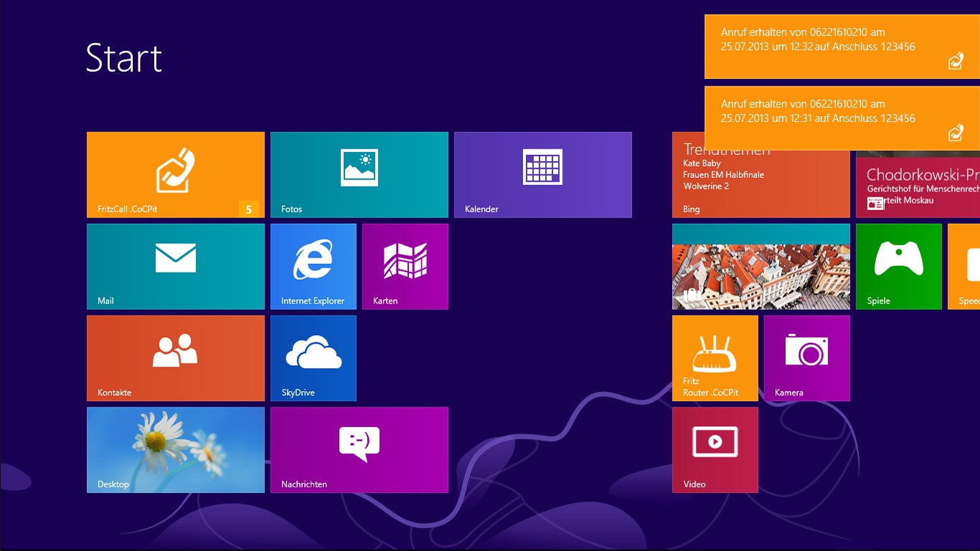The height and width of the screenshot is (551, 980).
Task: Open the Nachrichten messaging tile
Action: coord(359,451)
